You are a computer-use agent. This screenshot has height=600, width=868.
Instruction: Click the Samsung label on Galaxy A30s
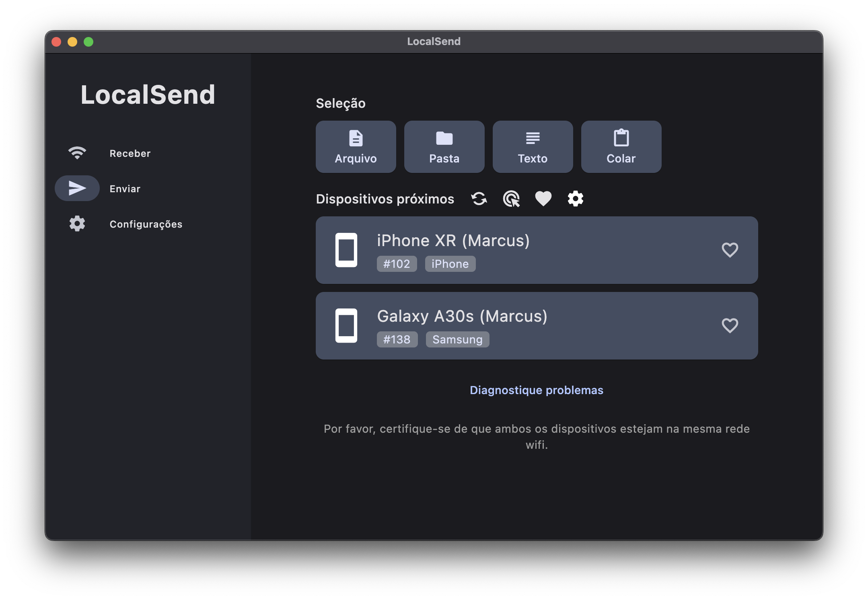(457, 339)
